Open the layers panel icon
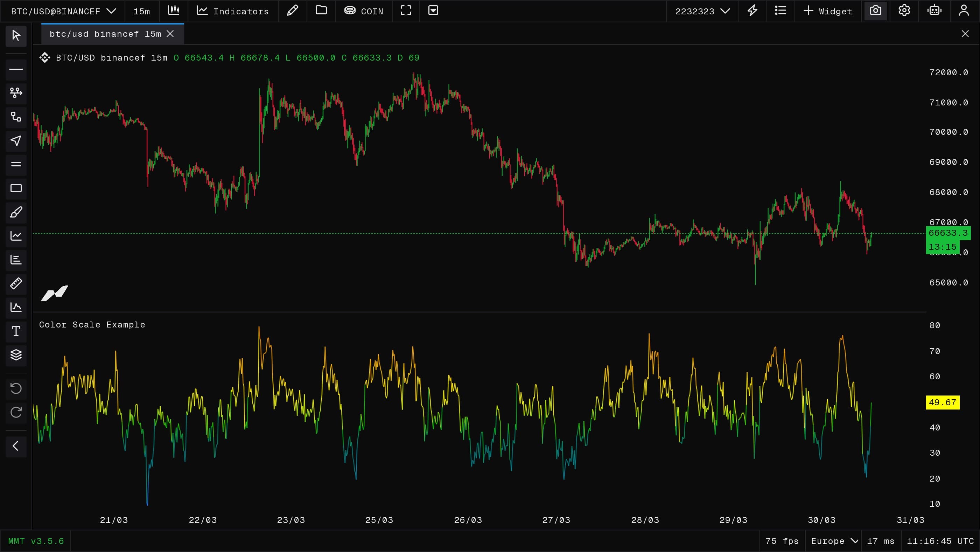The width and height of the screenshot is (980, 552). point(16,355)
